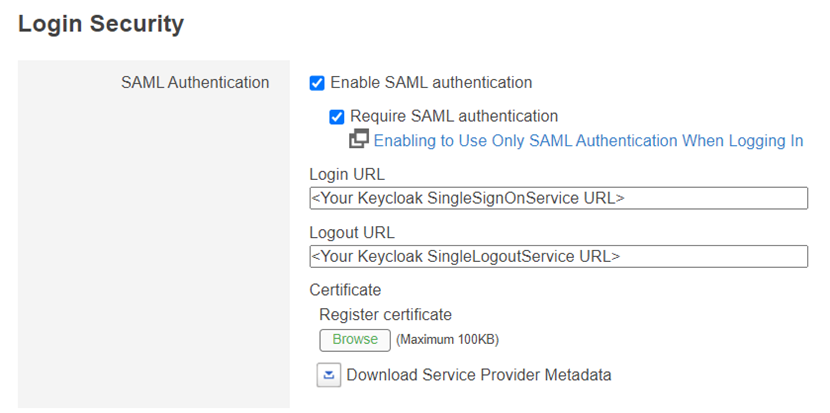The width and height of the screenshot is (830, 413).
Task: Click the Download Service Provider Metadata text
Action: (x=478, y=375)
